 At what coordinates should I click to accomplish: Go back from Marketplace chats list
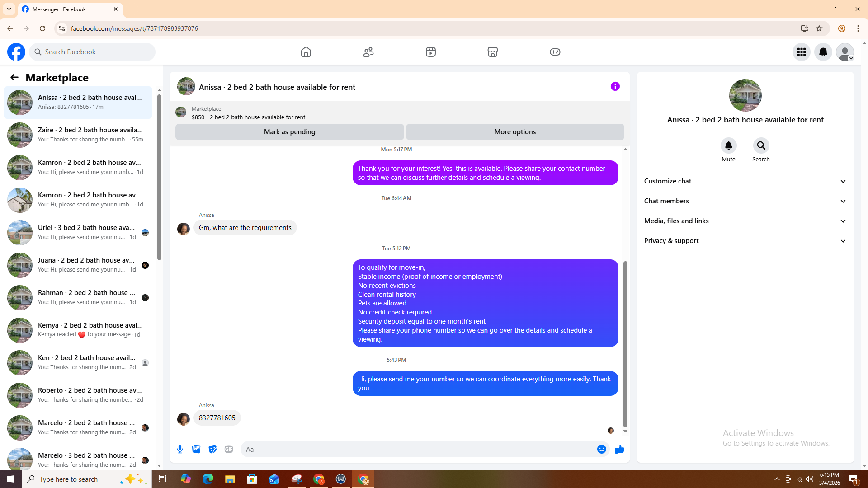click(14, 77)
